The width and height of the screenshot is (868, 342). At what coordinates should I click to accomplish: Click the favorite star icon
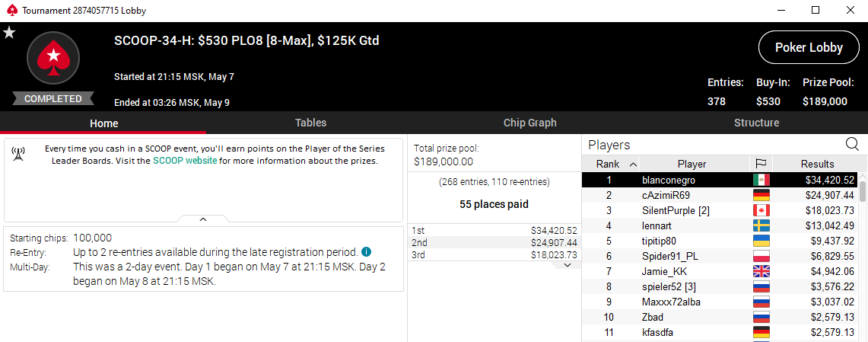pyautogui.click(x=9, y=33)
